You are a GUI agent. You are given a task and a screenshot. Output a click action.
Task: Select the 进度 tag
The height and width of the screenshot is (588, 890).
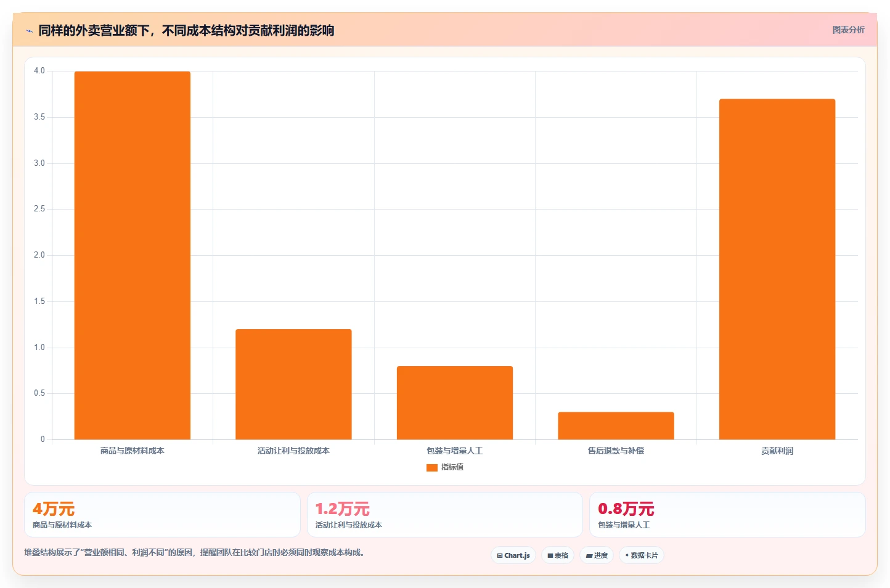pos(597,555)
